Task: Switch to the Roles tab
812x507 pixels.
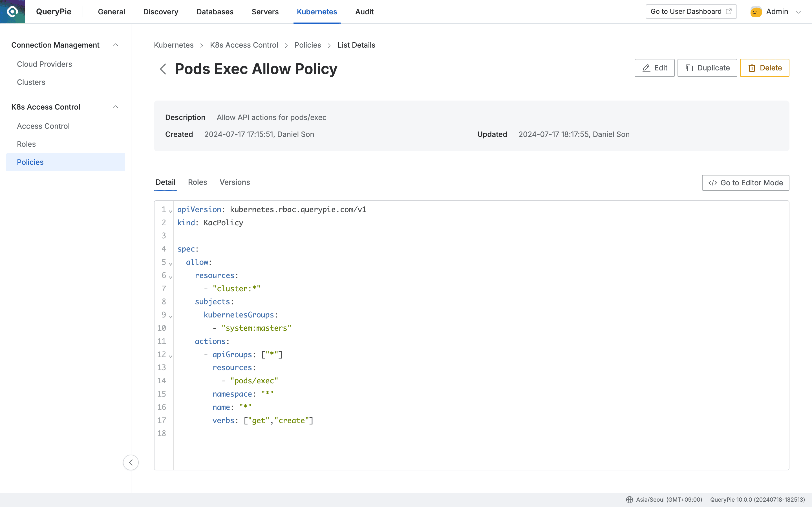Action: tap(197, 182)
